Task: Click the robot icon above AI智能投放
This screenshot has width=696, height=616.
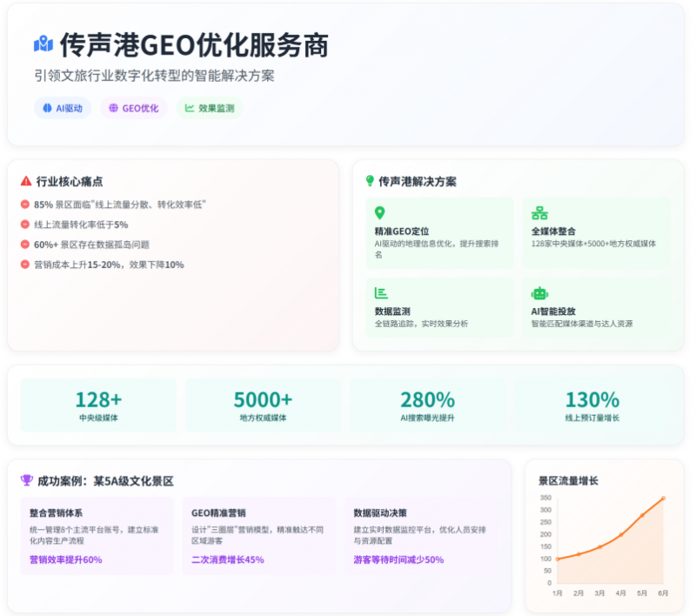Action: click(x=539, y=293)
